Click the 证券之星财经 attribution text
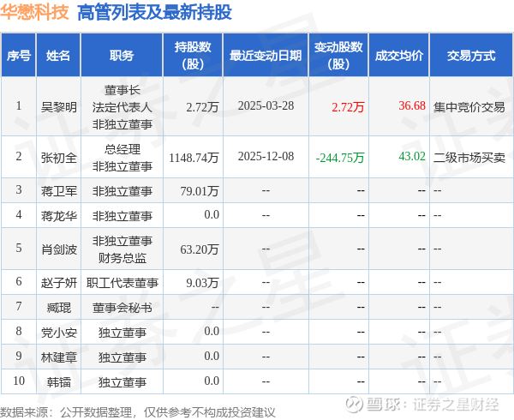This screenshot has height=420, width=514. 456,405
